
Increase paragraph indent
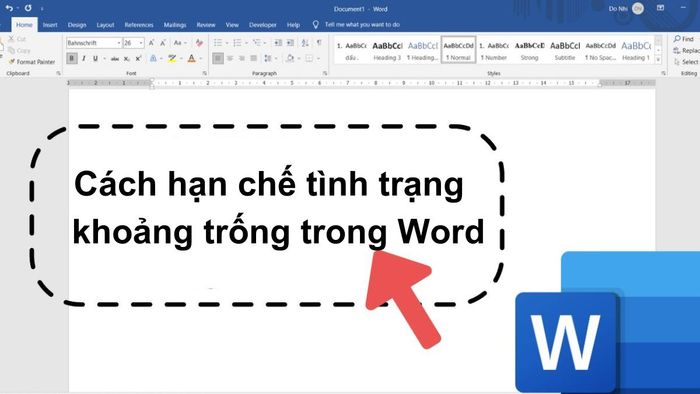pos(290,43)
